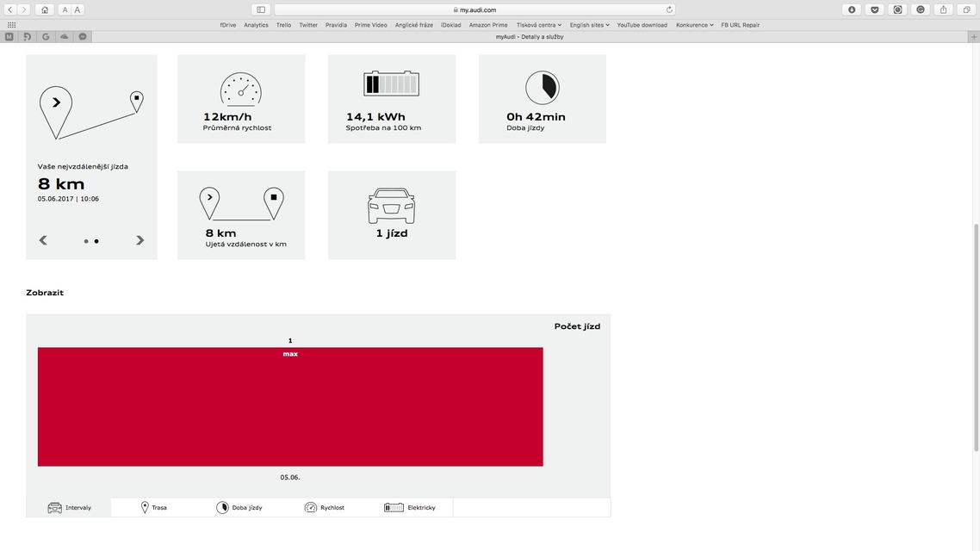Expand Tisková centra bookmark folder
Image resolution: width=980 pixels, height=551 pixels.
(x=538, y=25)
